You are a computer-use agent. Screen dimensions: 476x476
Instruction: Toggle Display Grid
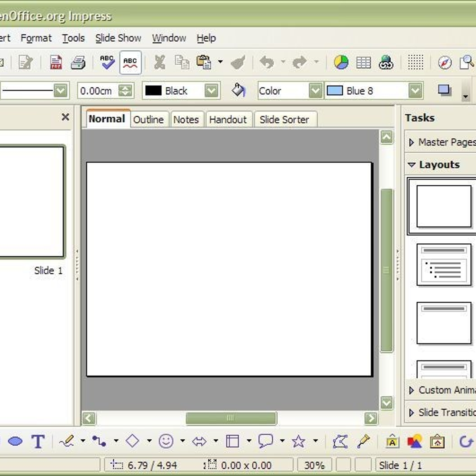pyautogui.click(x=415, y=62)
